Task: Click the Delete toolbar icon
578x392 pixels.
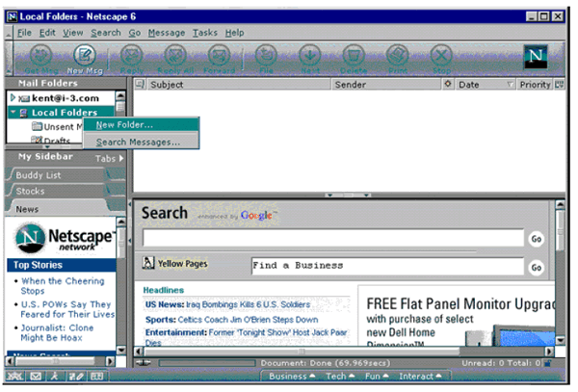Action: [x=354, y=56]
